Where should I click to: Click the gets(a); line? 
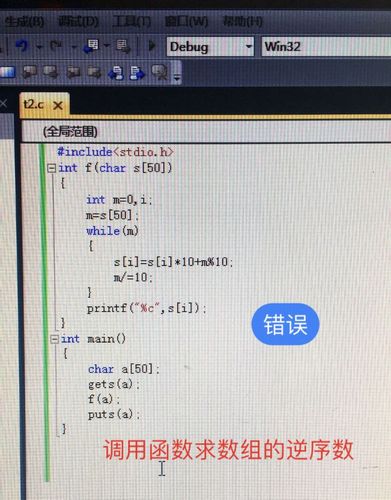click(x=114, y=384)
